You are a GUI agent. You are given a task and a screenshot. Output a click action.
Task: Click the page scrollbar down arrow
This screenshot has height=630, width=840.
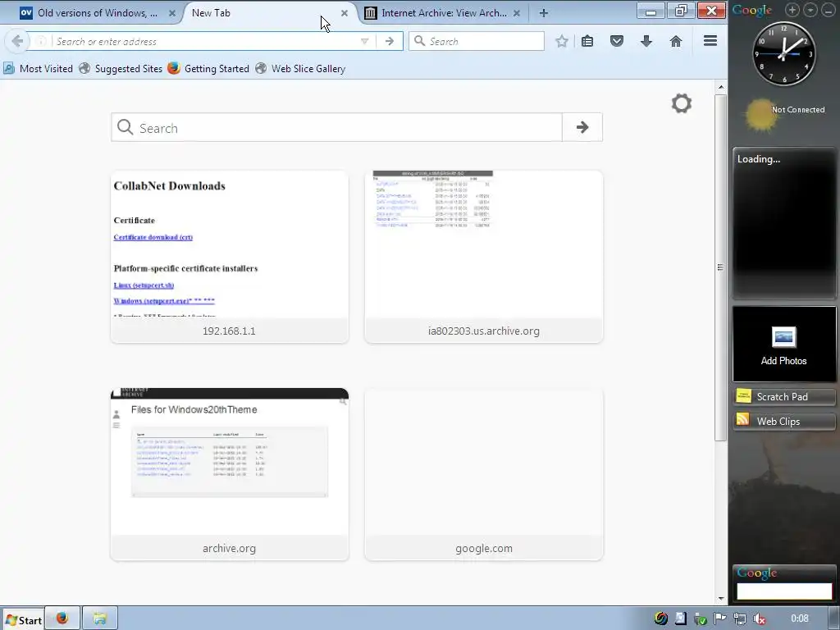click(x=721, y=598)
